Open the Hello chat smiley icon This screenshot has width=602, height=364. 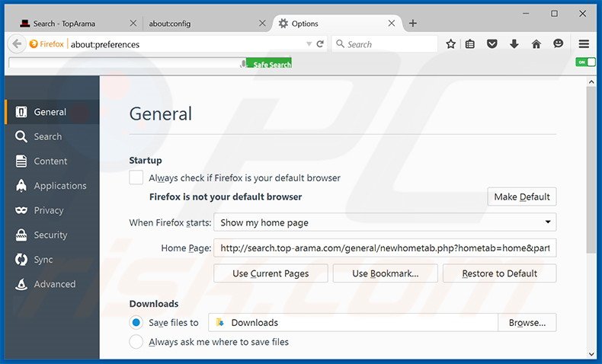(x=559, y=43)
